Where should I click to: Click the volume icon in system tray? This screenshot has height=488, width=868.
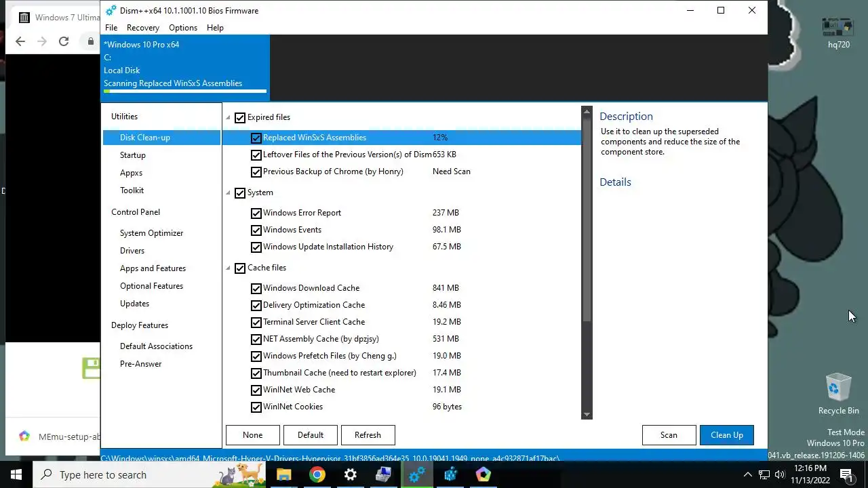coord(780,474)
